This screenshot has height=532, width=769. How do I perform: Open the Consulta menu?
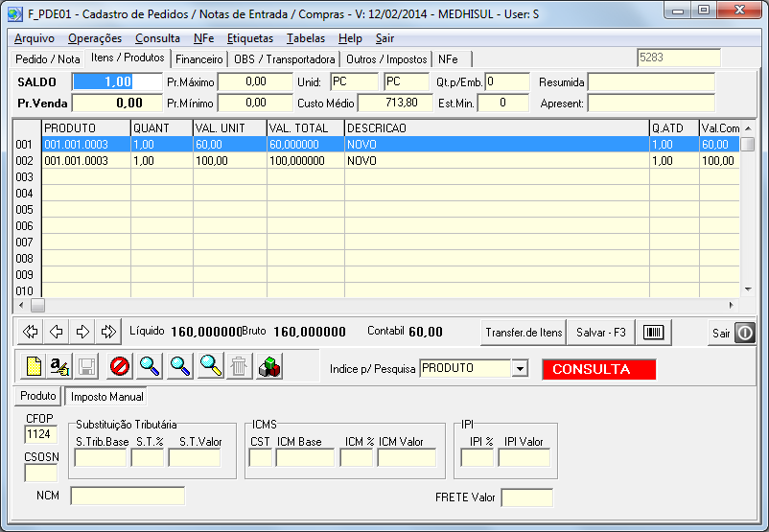point(157,38)
